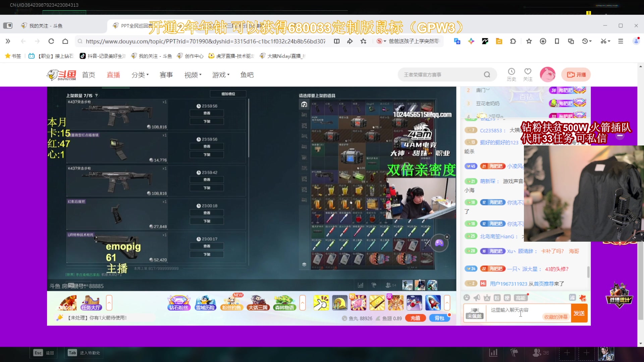This screenshot has height=362, width=644.
Task: Click the 开播 start streaming button
Action: coord(576,74)
